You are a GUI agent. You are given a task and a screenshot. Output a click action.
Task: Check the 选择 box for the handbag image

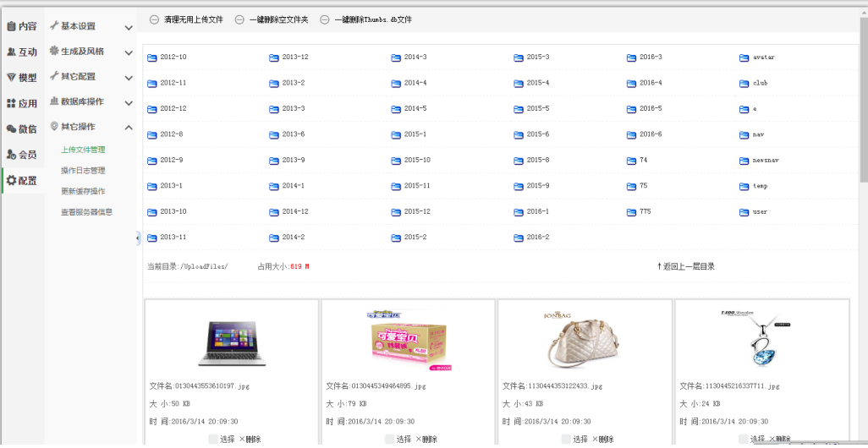pos(566,439)
